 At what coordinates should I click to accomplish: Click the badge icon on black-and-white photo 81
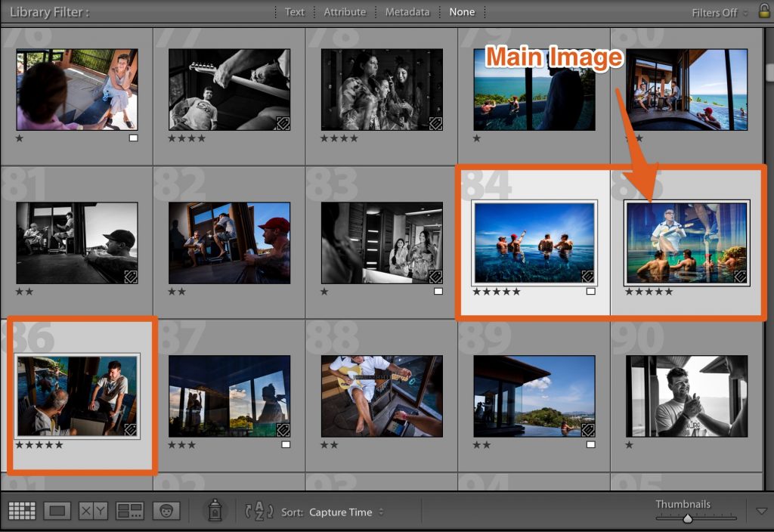tap(130, 277)
